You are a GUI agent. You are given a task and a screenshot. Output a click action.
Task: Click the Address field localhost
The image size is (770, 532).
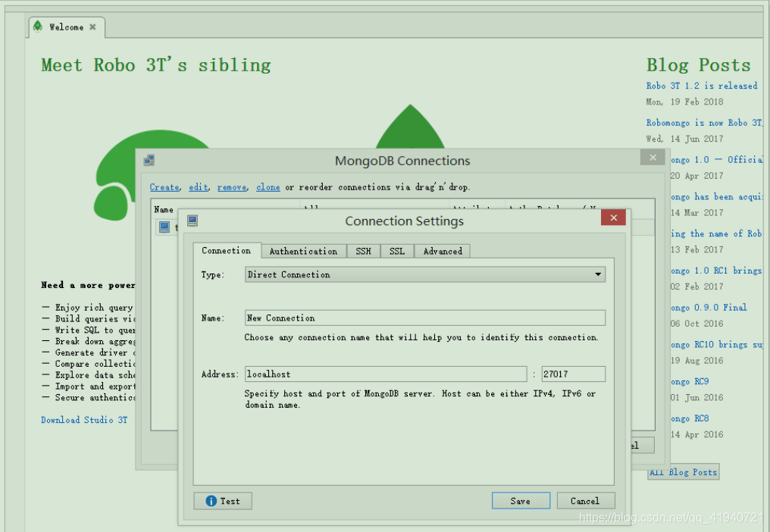pyautogui.click(x=386, y=374)
